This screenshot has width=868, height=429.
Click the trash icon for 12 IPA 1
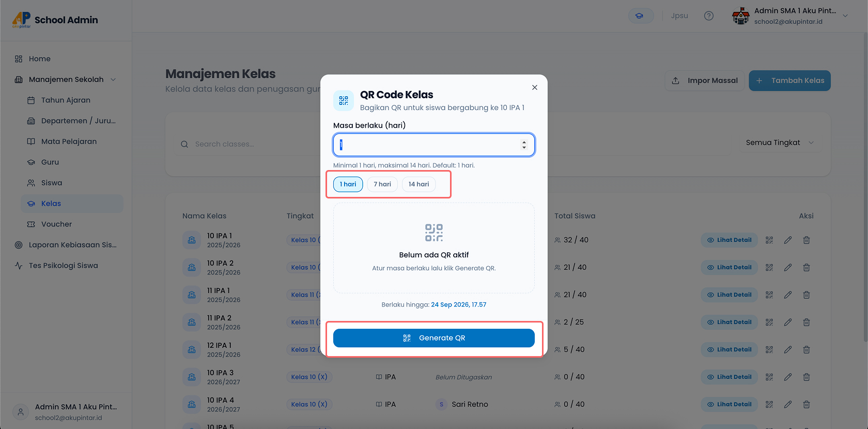click(807, 349)
